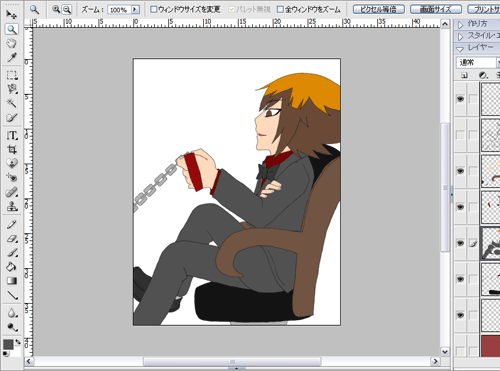Create a new layer with the layers panel icon
The height and width of the screenshot is (371, 500).
tap(464, 75)
